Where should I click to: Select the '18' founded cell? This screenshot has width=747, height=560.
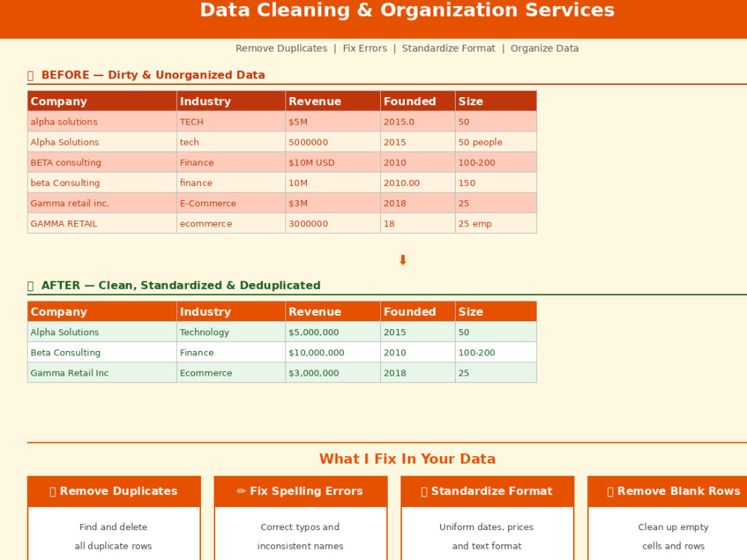tap(418, 224)
